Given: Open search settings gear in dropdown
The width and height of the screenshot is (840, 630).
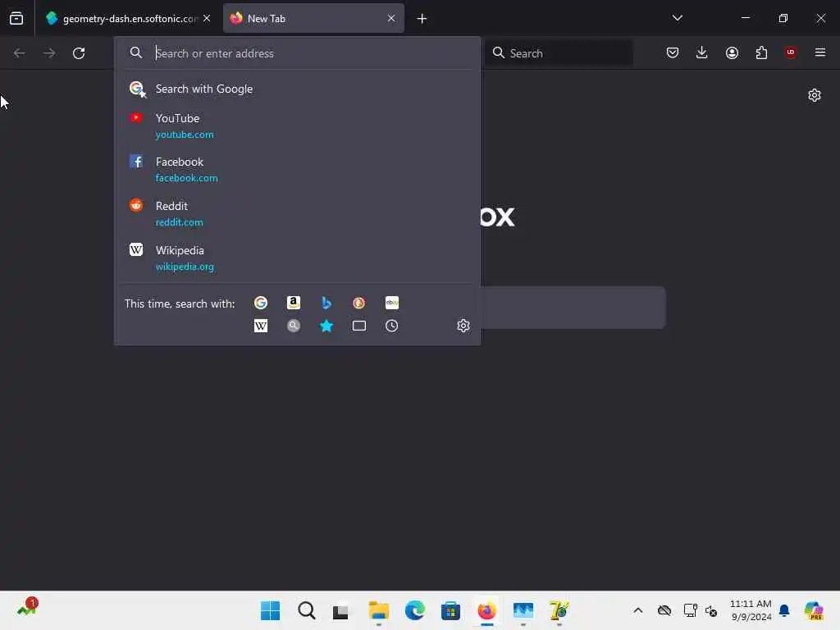Looking at the screenshot, I should point(463,326).
